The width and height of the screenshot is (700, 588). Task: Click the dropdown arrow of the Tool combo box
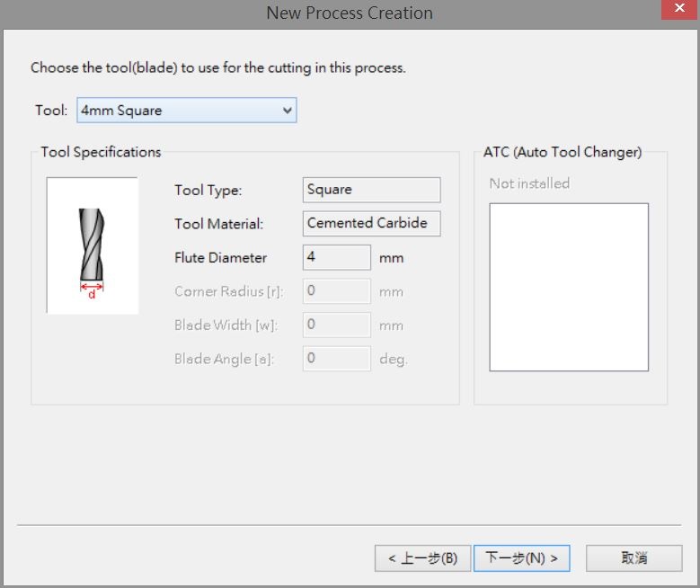[x=287, y=110]
